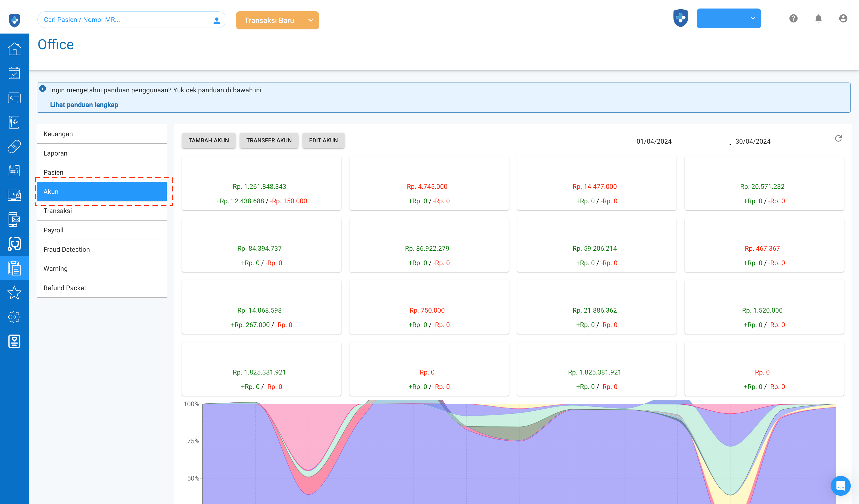Click the refresh icon beside date range
Screen dimensions: 859x504
[838, 138]
